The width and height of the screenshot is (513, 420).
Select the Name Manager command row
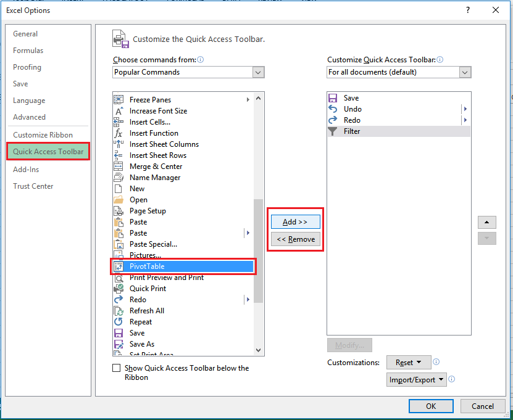[183, 178]
